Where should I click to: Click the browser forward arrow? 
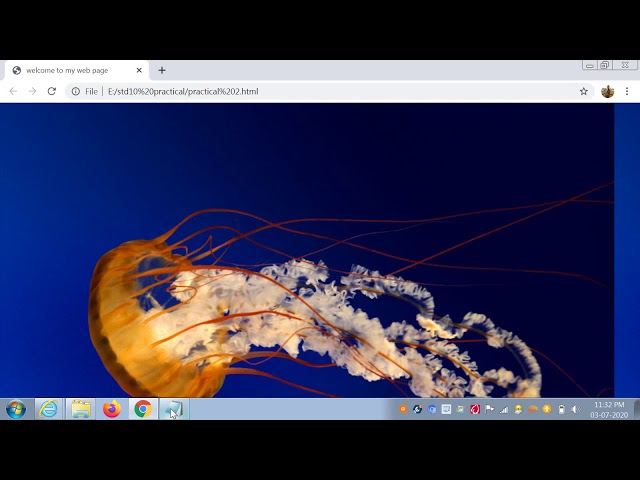pos(32,91)
